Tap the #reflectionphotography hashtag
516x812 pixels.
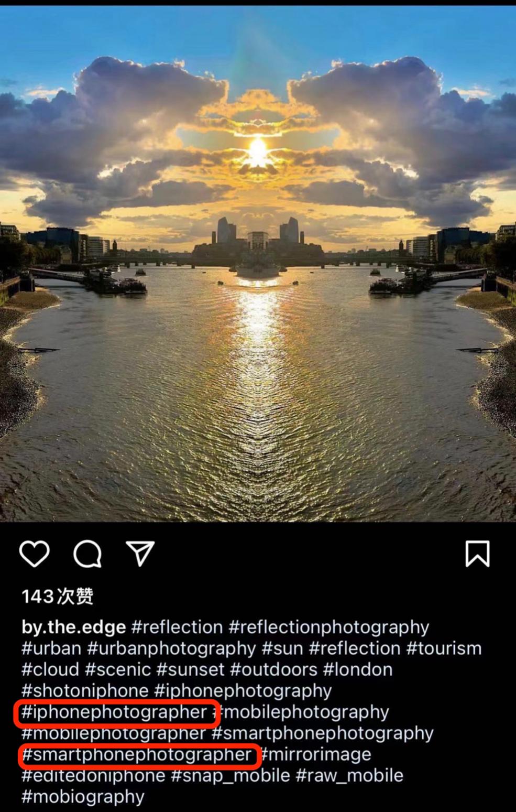tap(329, 627)
